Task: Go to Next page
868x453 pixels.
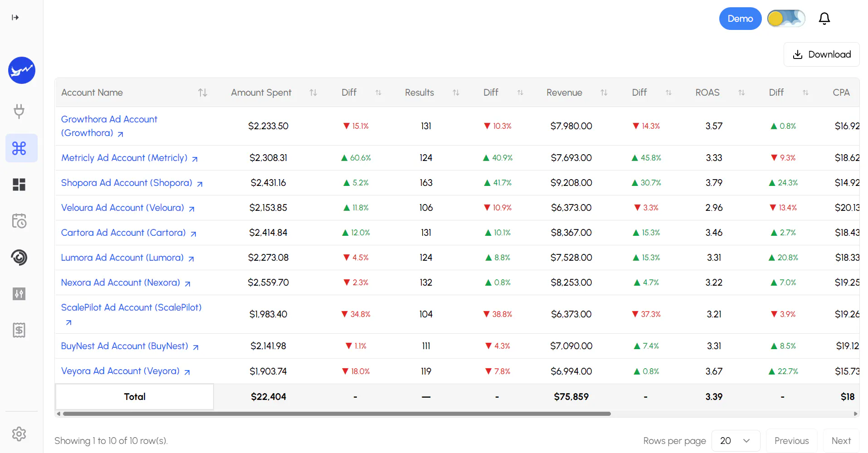Action: [x=841, y=441]
